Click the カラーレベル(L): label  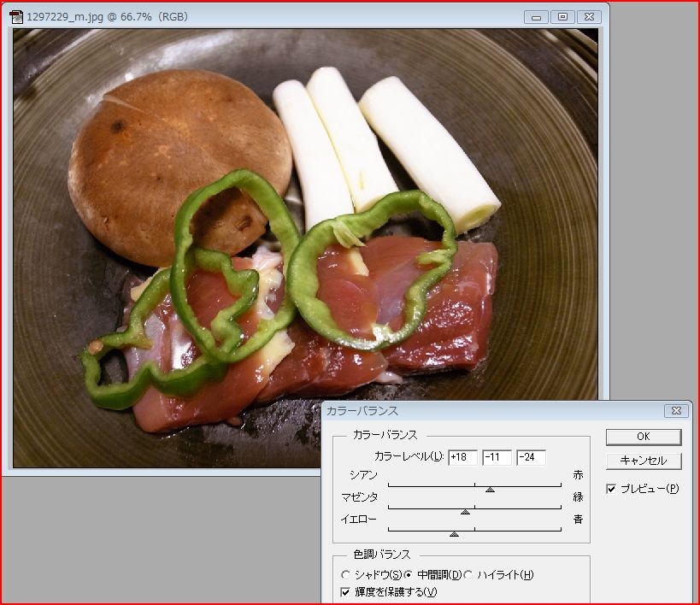(409, 457)
